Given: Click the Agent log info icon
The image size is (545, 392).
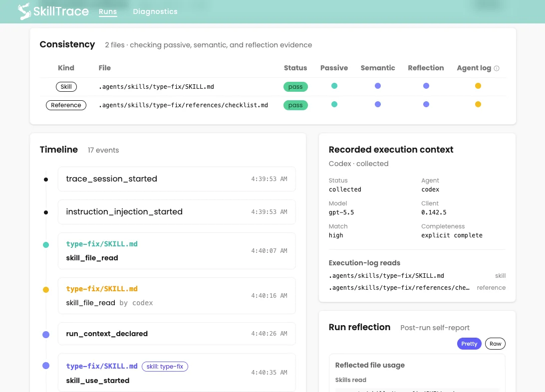Looking at the screenshot, I should click(497, 68).
